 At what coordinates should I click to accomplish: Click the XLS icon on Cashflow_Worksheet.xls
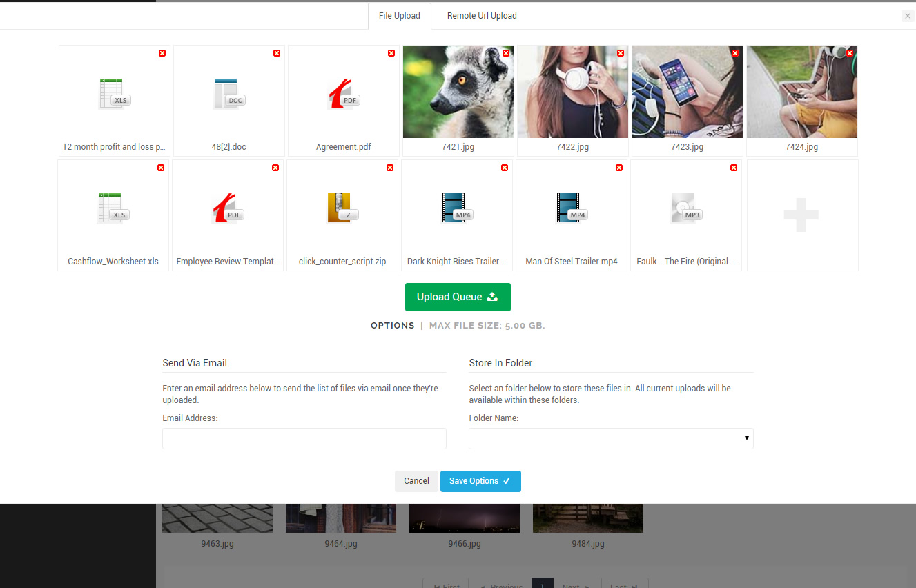click(x=113, y=207)
